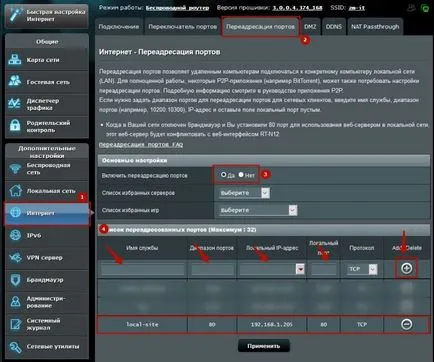434x362 pixels.
Task: Open IPv6 menu label
Action: (x=34, y=235)
